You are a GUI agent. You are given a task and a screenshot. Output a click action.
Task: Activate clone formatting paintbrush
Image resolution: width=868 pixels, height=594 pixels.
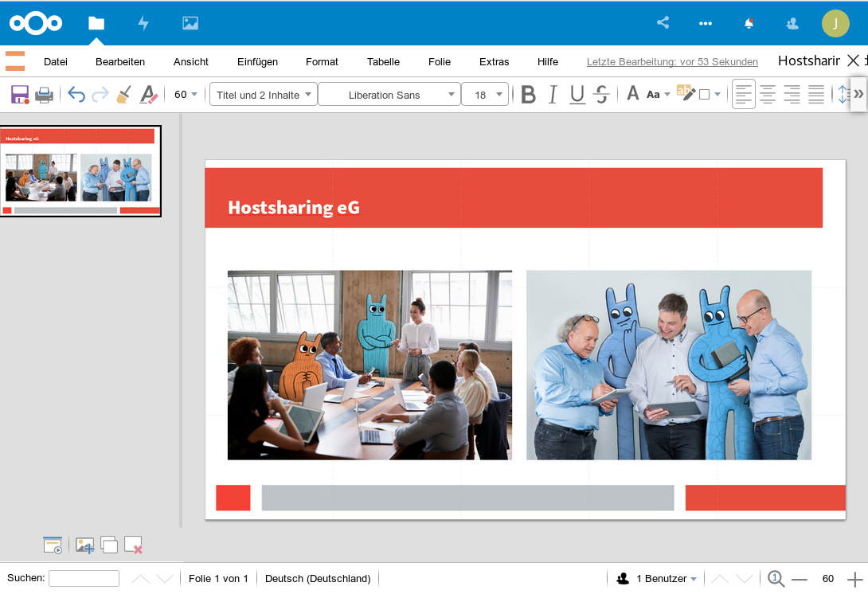click(124, 95)
